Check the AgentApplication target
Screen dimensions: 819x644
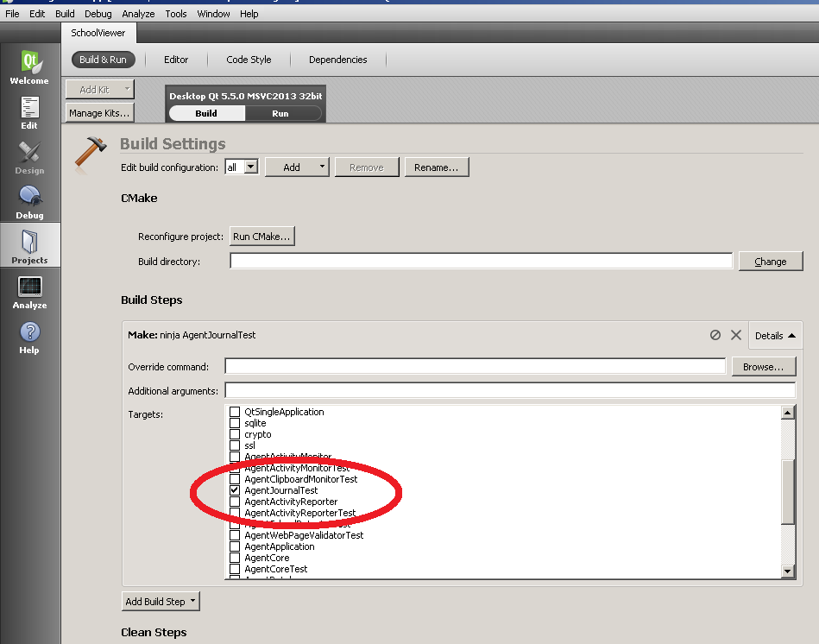235,546
